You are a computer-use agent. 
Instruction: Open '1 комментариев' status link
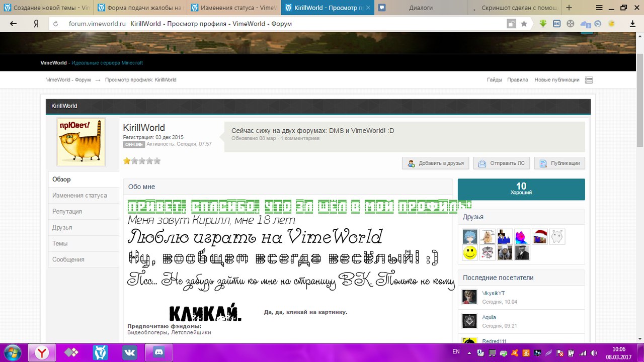click(300, 138)
